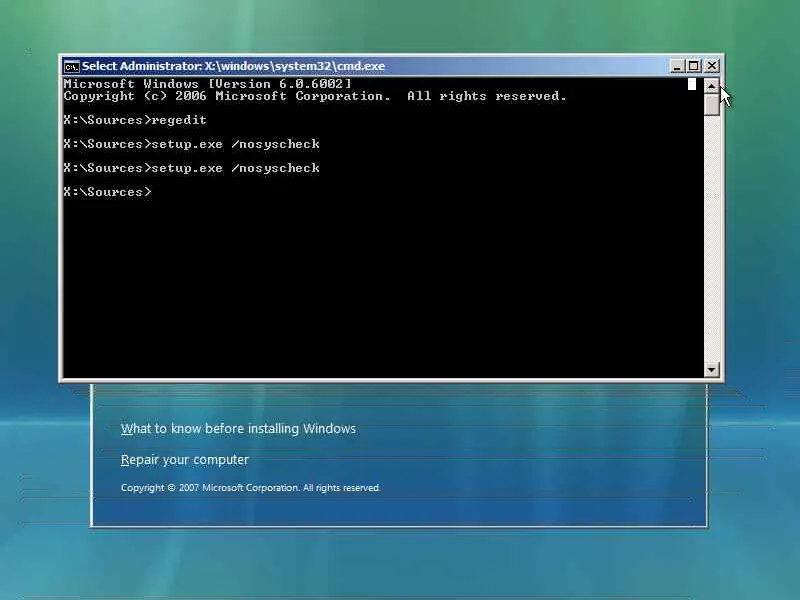800x600 pixels.
Task: Close the cmd.exe window
Action: 711,66
